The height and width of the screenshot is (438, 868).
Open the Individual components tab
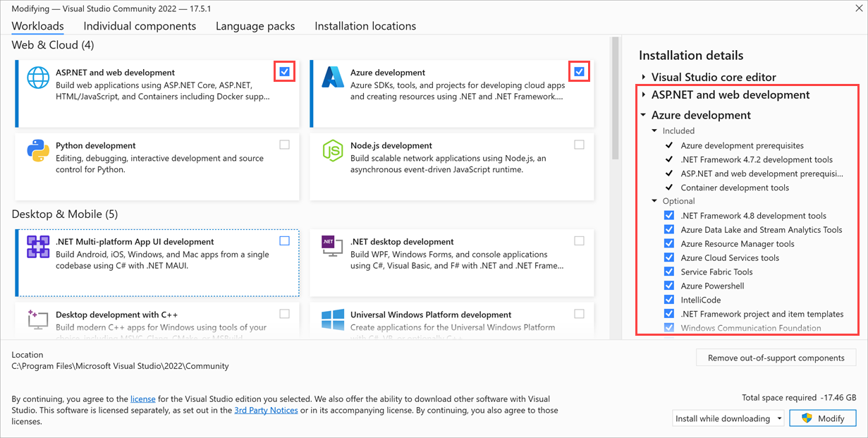pos(140,26)
